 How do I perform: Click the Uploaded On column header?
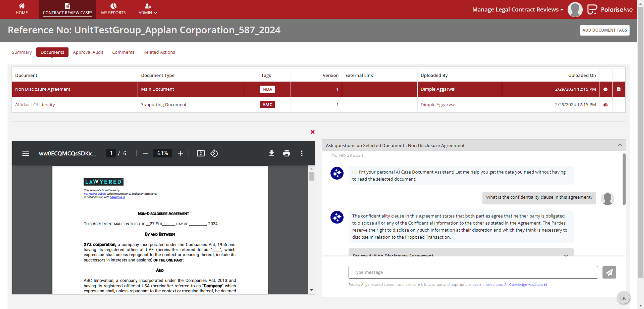tap(582, 75)
